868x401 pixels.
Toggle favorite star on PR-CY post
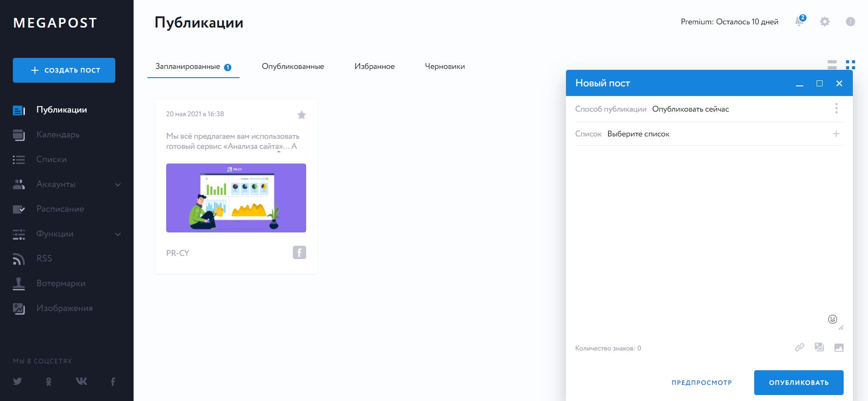tap(302, 115)
